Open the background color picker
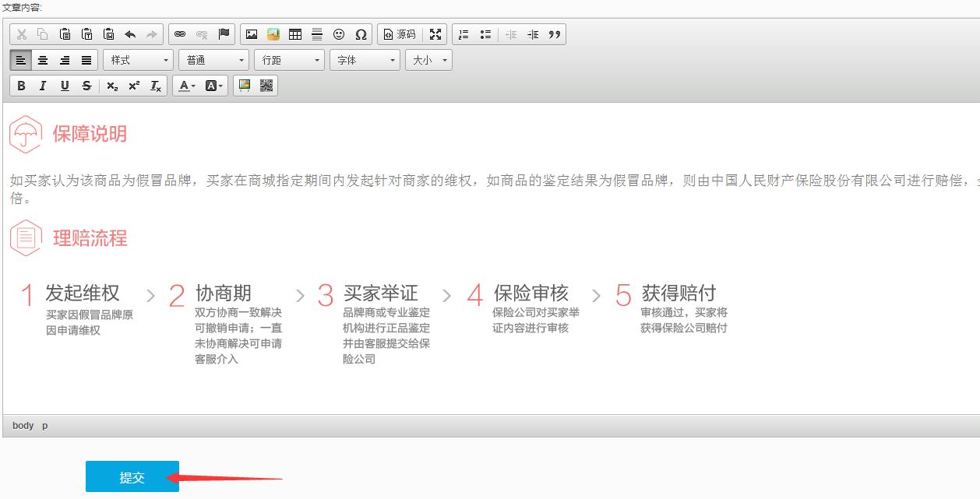Image resolution: width=980 pixels, height=499 pixels. click(214, 86)
